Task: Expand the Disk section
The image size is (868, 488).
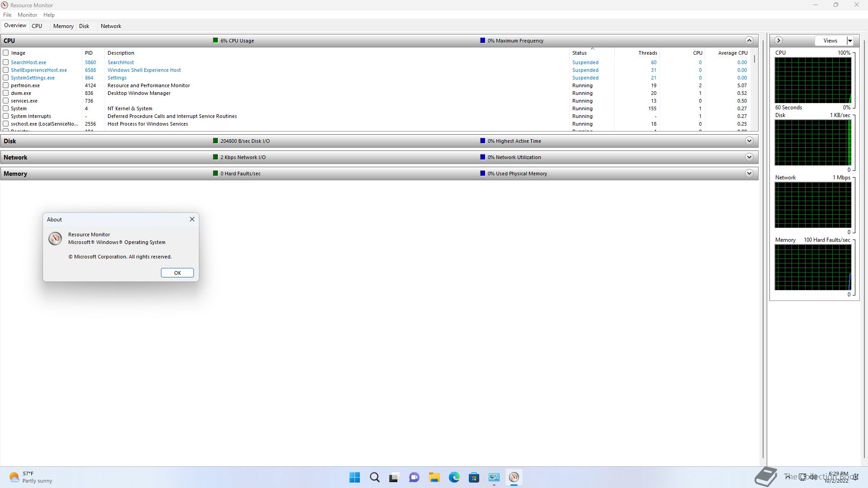Action: tap(749, 141)
